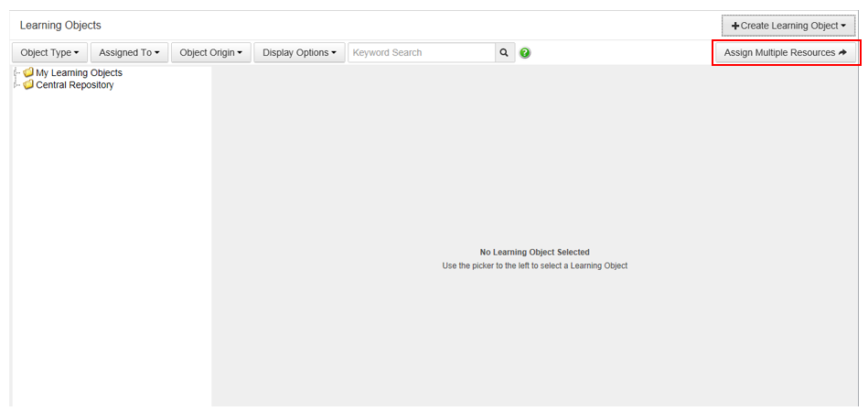Click the magnifying glass search icon
Image resolution: width=868 pixels, height=411 pixels.
point(505,53)
